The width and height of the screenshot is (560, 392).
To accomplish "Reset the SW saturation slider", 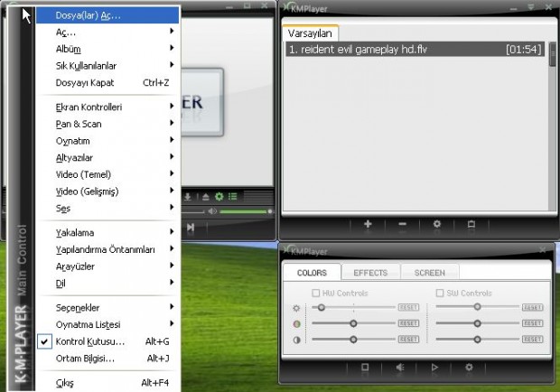I will pos(533,323).
